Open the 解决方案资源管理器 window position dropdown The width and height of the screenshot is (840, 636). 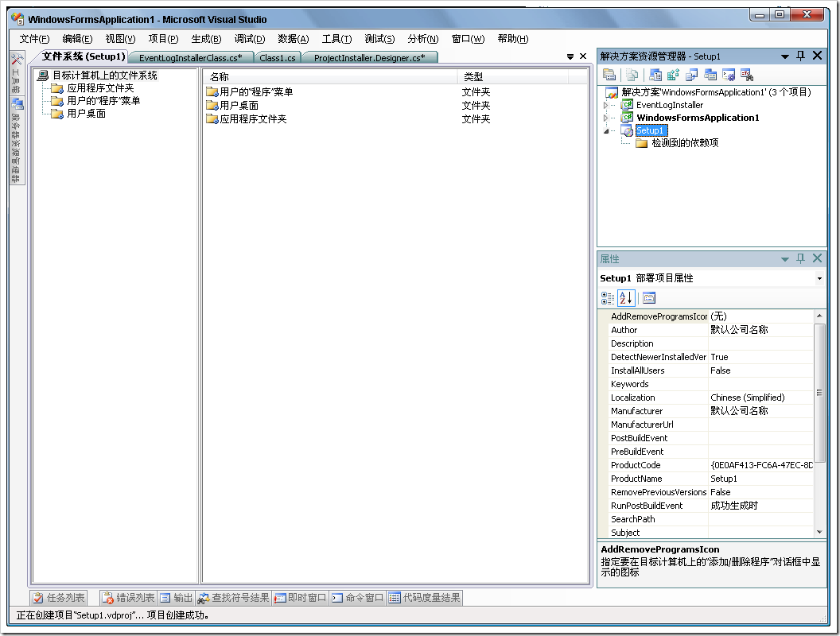785,56
